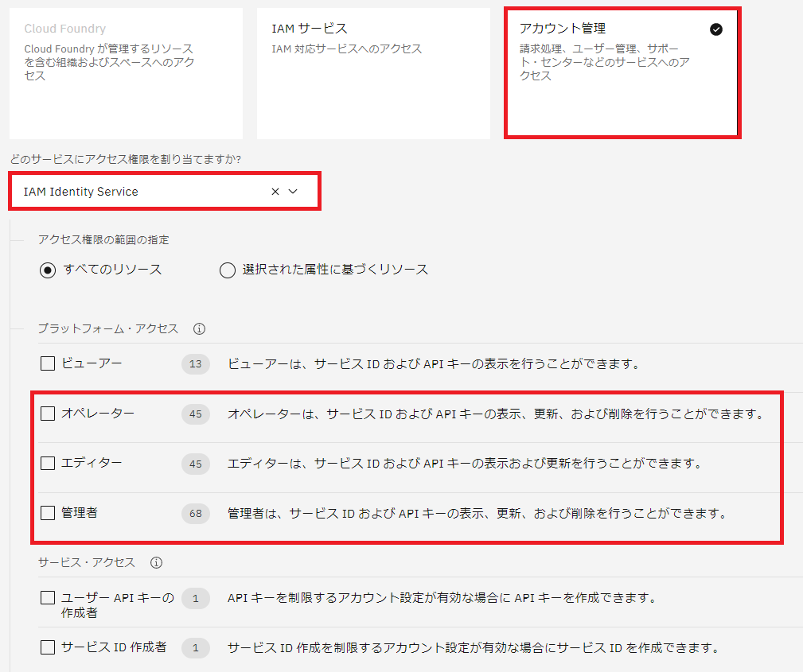Click the 45 actions badge for オペレーター
This screenshot has width=803, height=672.
[x=196, y=414]
